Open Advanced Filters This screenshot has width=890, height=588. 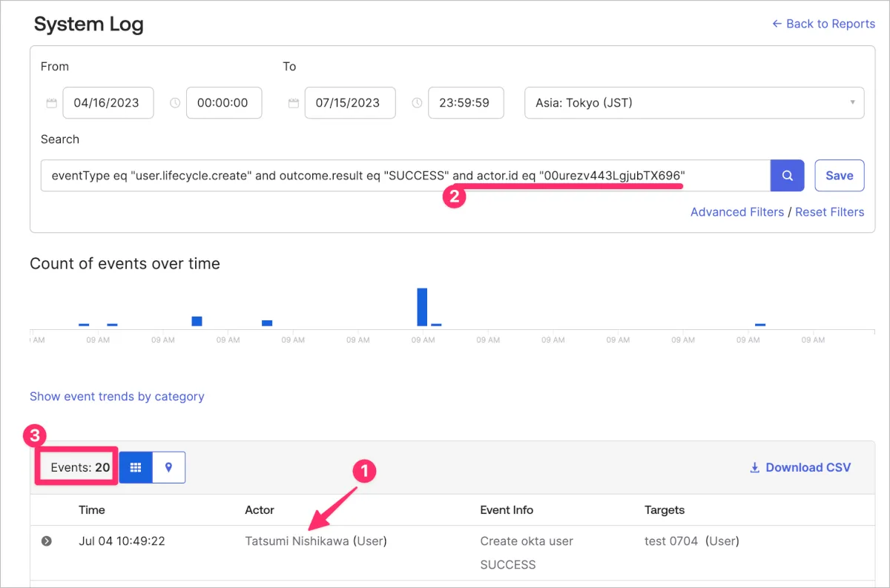pyautogui.click(x=736, y=212)
